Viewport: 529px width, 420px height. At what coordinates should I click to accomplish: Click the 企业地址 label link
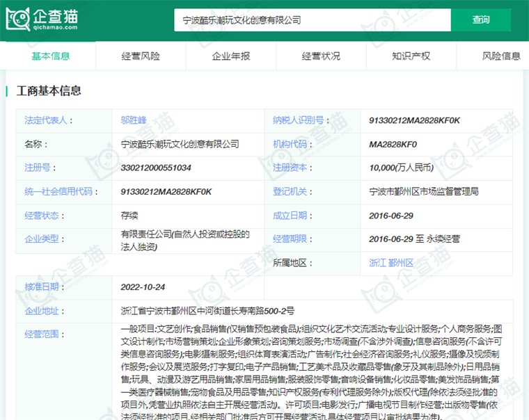pos(42,311)
